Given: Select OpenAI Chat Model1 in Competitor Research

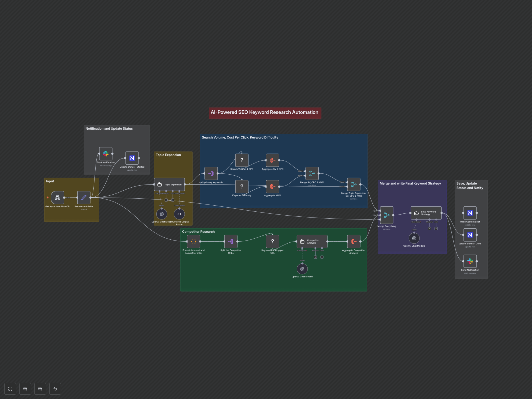Looking at the screenshot, I should (302, 269).
